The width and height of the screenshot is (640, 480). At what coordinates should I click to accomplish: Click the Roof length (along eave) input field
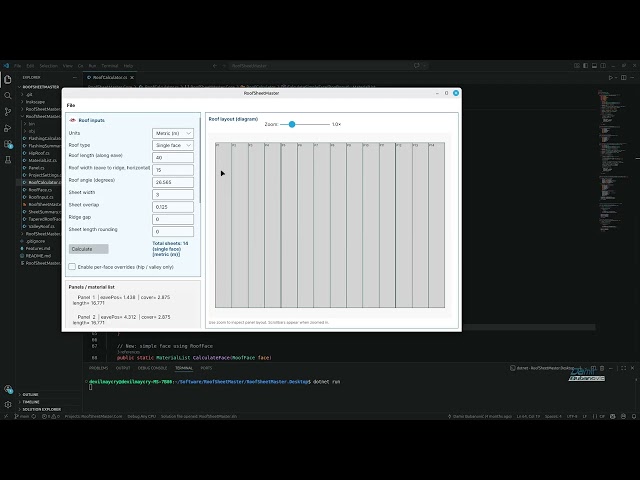173,158
